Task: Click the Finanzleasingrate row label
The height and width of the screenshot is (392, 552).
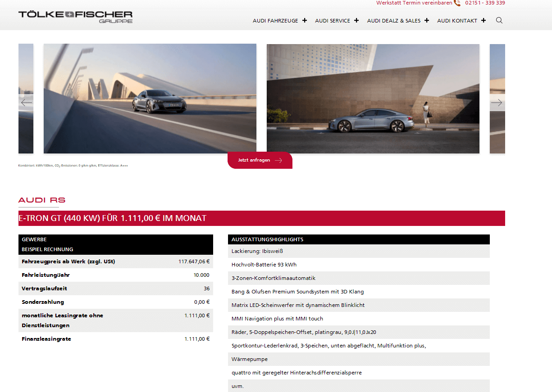Action: 46,339
